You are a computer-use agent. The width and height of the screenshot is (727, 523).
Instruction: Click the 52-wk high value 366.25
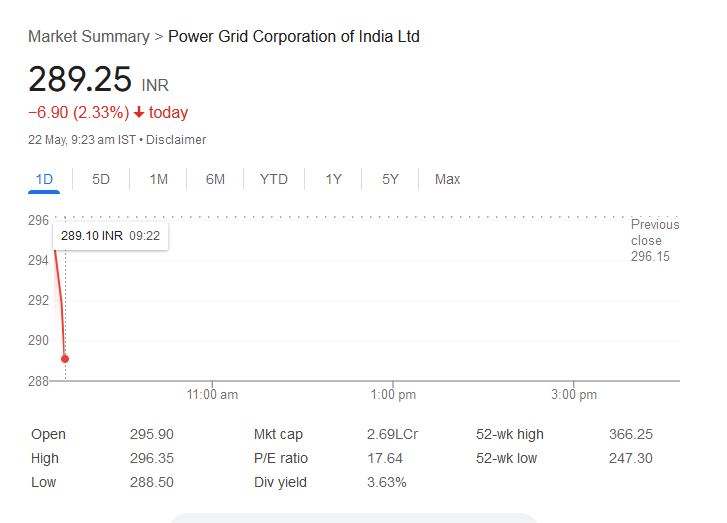point(631,434)
